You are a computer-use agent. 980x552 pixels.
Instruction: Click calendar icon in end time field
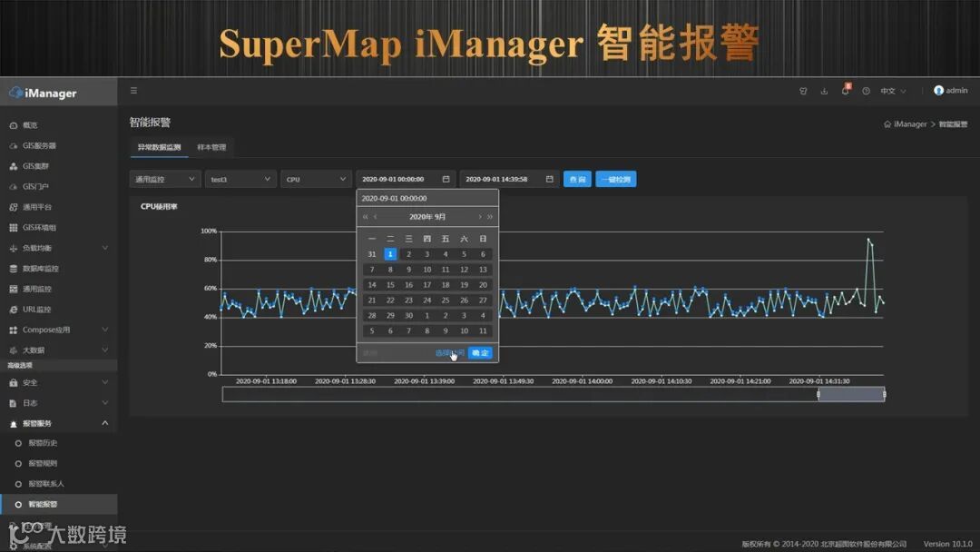pos(549,179)
